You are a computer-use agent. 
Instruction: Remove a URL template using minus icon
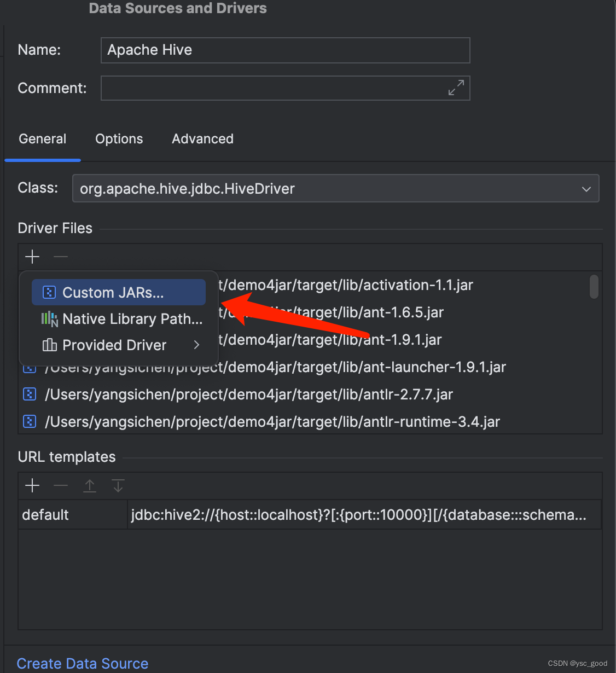(60, 485)
